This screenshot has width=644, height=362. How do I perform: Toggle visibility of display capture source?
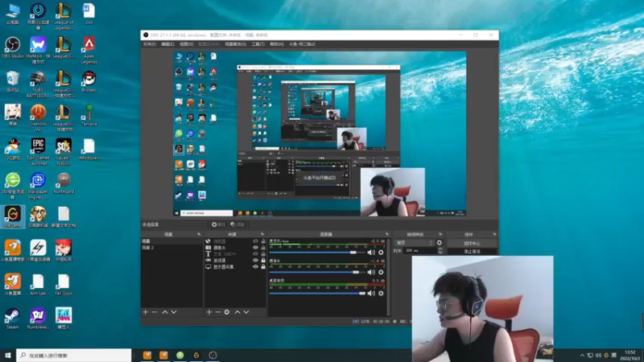[255, 267]
